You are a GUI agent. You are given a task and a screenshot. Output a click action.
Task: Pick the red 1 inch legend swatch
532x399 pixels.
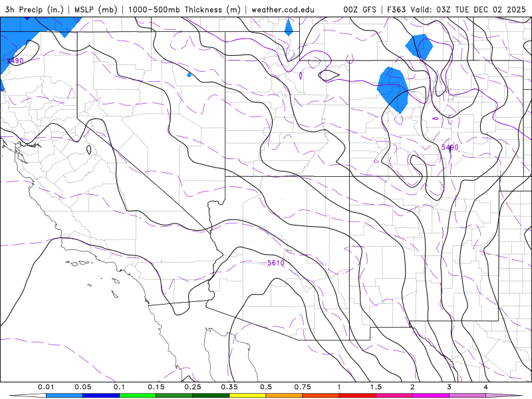tap(358, 396)
